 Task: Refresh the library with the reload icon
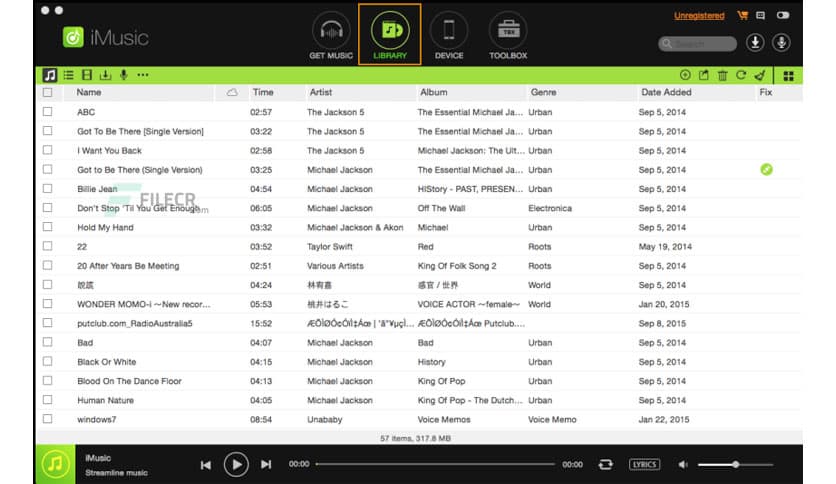tap(741, 75)
